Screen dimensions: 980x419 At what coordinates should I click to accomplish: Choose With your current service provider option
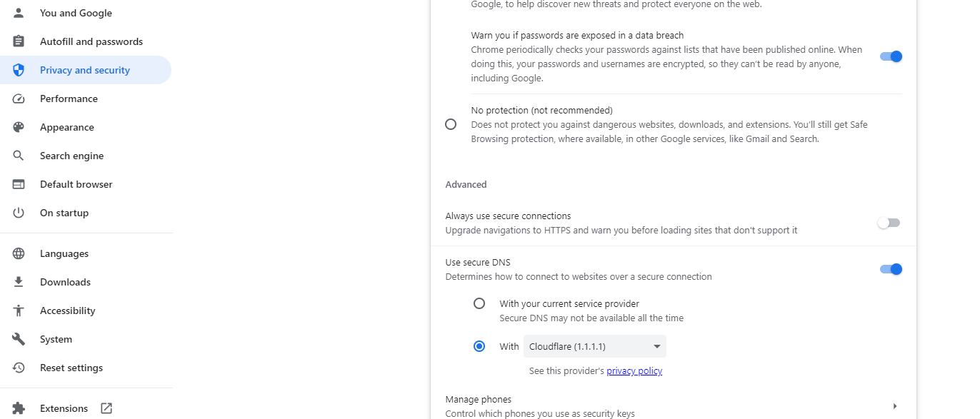(479, 303)
